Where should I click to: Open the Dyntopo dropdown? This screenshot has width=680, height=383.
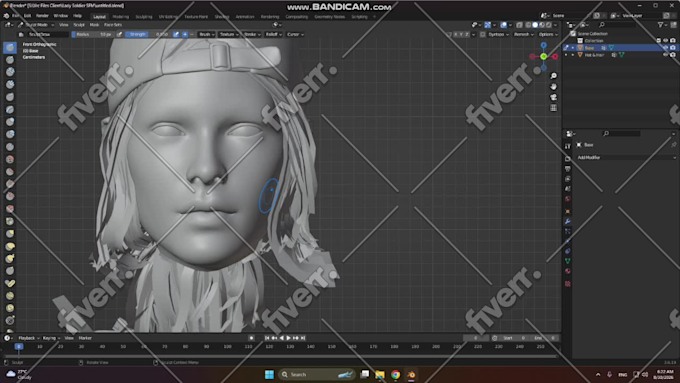click(x=498, y=34)
